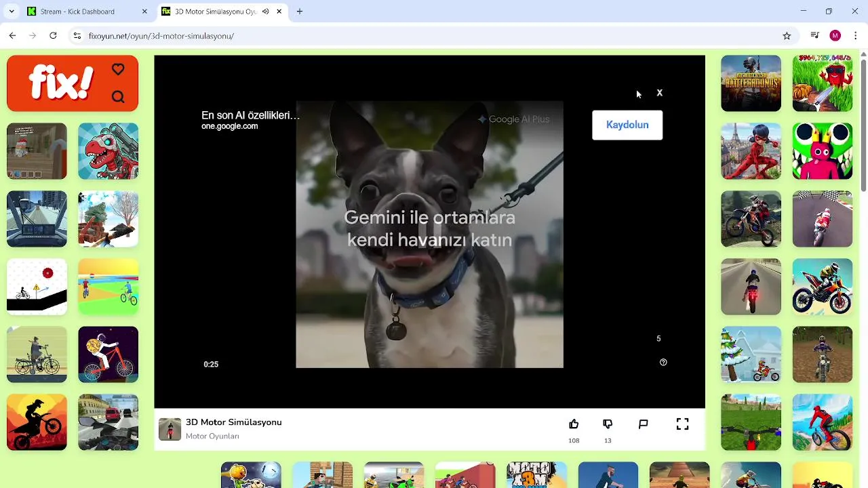Click the Kaydolun button in ad
Image resolution: width=868 pixels, height=488 pixels.
(x=627, y=125)
